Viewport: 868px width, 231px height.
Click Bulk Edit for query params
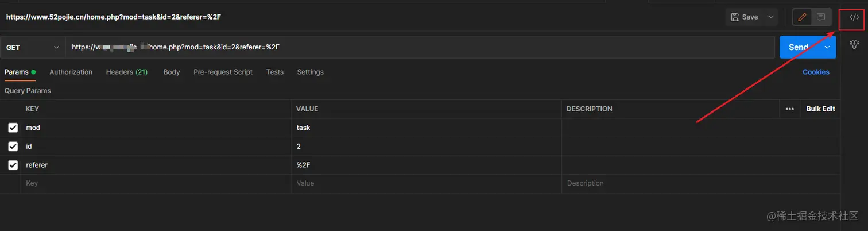pos(820,109)
